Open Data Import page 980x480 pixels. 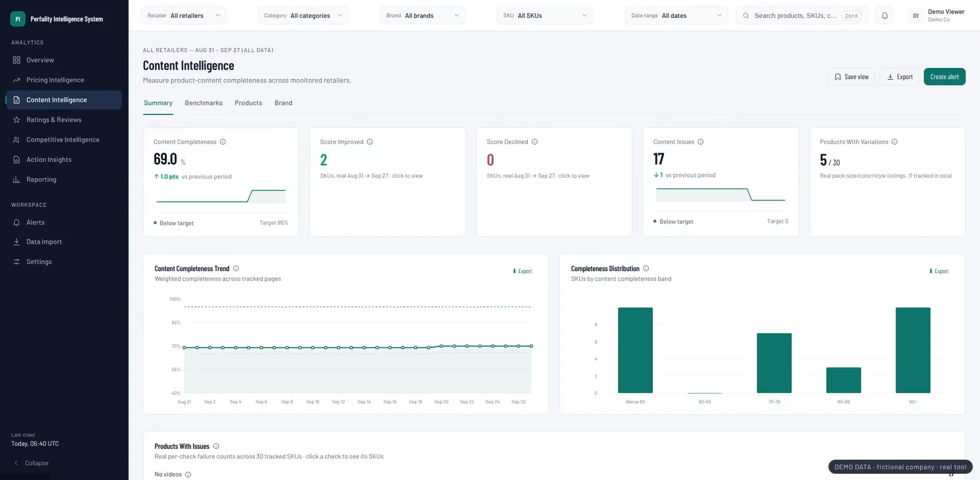(64, 242)
